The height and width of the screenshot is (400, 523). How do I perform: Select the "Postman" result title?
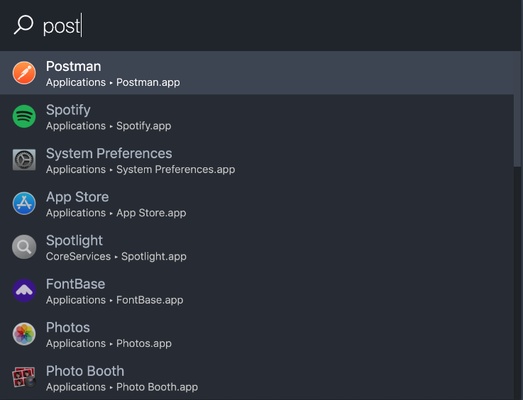[73, 66]
